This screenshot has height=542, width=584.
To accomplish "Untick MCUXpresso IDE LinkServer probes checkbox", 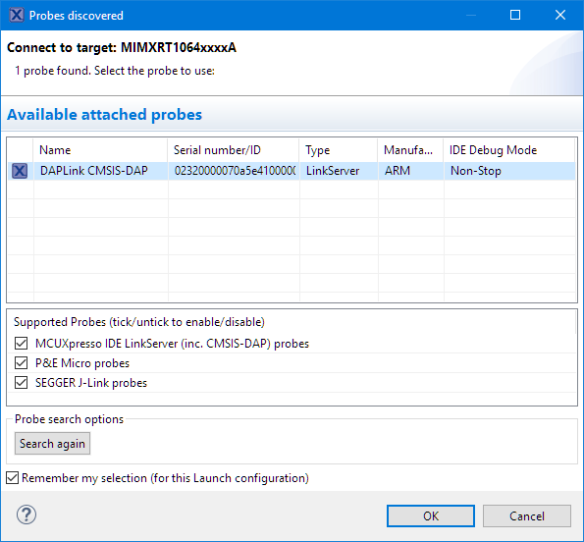I will pos(21,343).
